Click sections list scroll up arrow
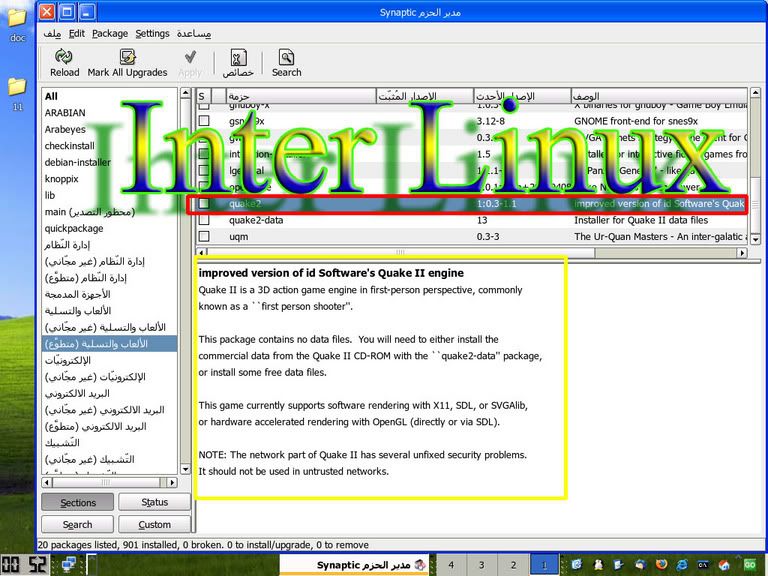 coord(185,93)
